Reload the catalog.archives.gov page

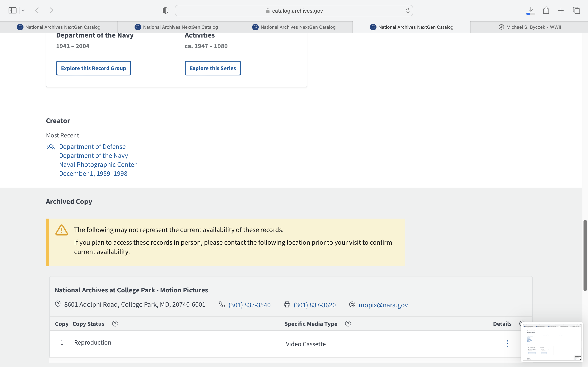point(408,10)
